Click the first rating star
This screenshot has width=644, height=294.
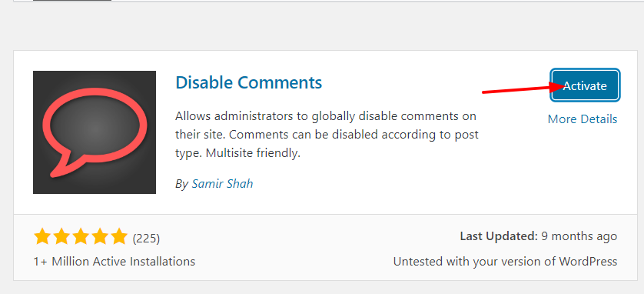(41, 237)
